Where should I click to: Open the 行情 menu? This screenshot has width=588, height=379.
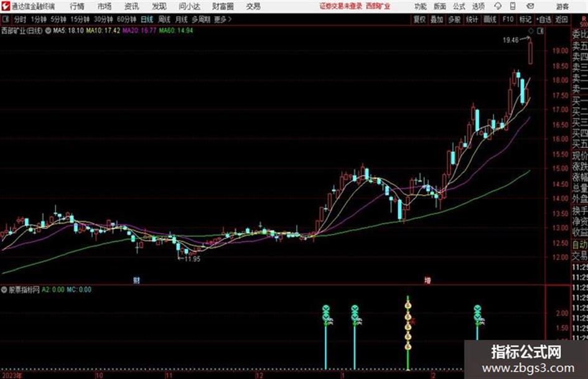click(x=77, y=6)
